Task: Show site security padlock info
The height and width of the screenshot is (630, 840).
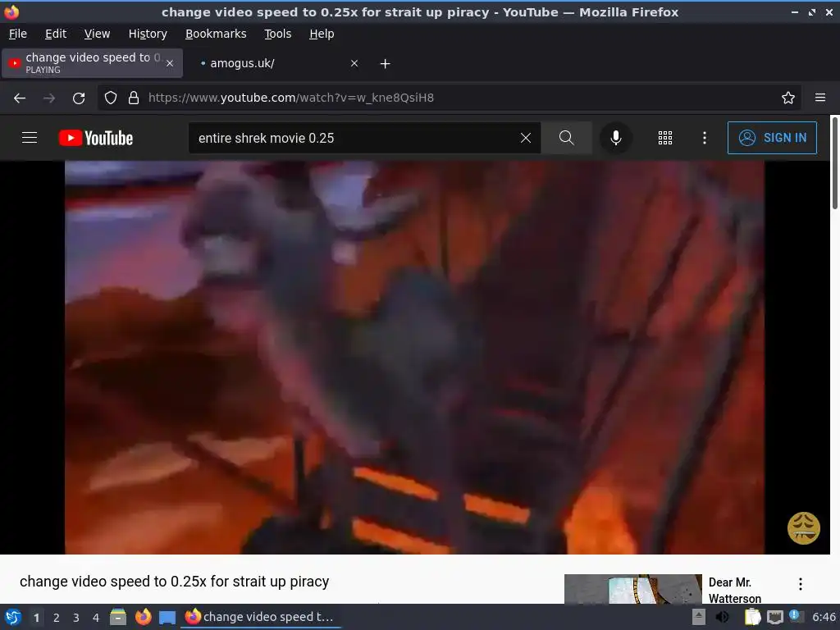Action: (134, 98)
